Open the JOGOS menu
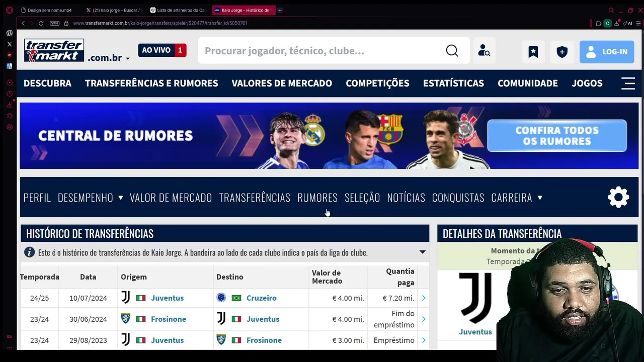Image resolution: width=644 pixels, height=362 pixels. pos(587,83)
